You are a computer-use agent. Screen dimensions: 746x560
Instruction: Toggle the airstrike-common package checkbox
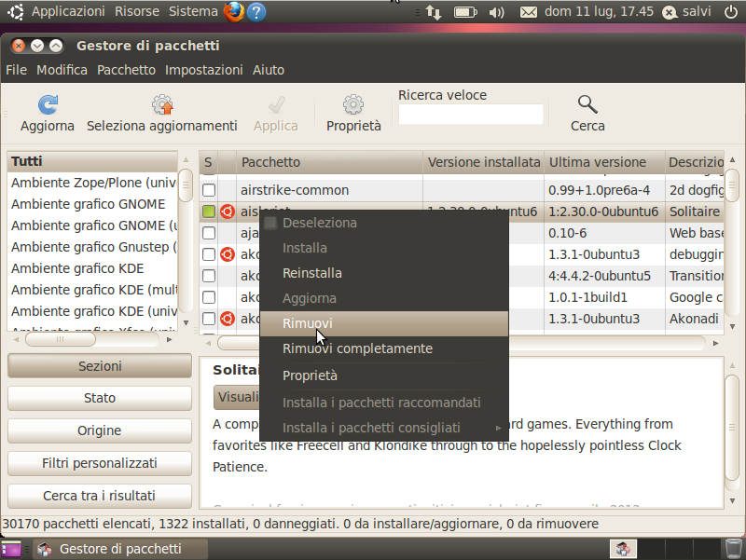209,190
